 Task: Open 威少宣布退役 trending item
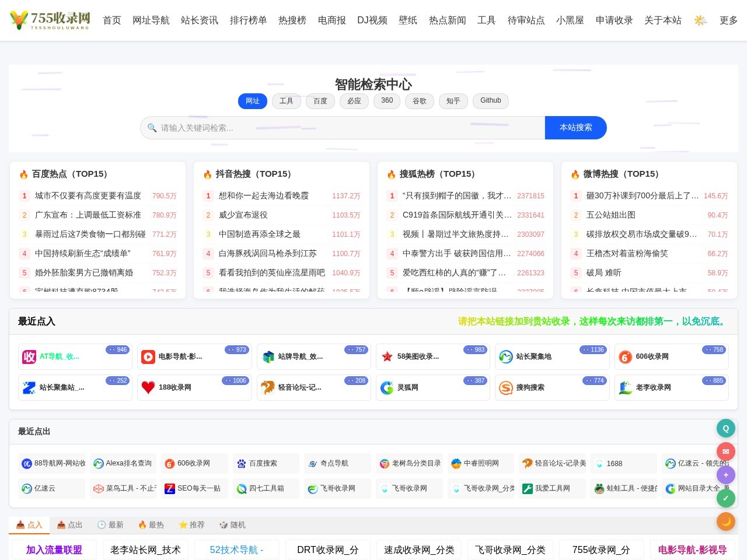(x=243, y=215)
